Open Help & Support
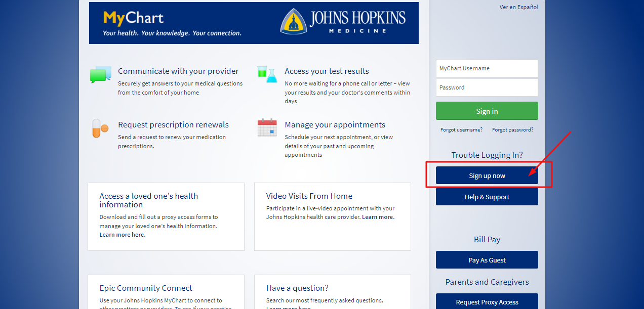The height and width of the screenshot is (309, 644). [487, 197]
